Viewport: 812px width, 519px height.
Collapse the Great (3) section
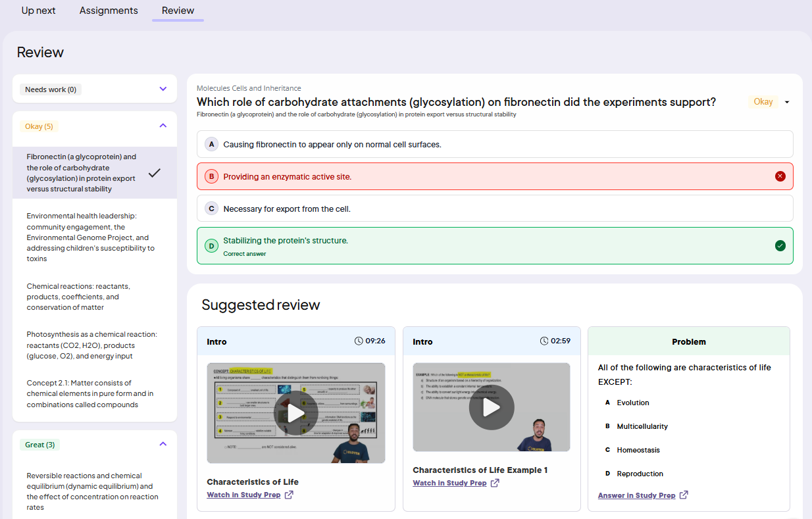tap(163, 444)
